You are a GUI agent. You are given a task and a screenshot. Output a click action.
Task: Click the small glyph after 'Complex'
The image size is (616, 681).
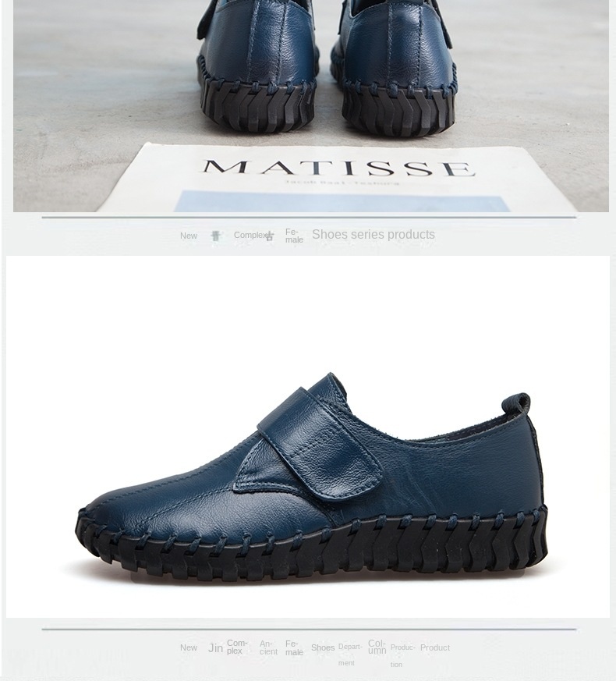pos(270,236)
